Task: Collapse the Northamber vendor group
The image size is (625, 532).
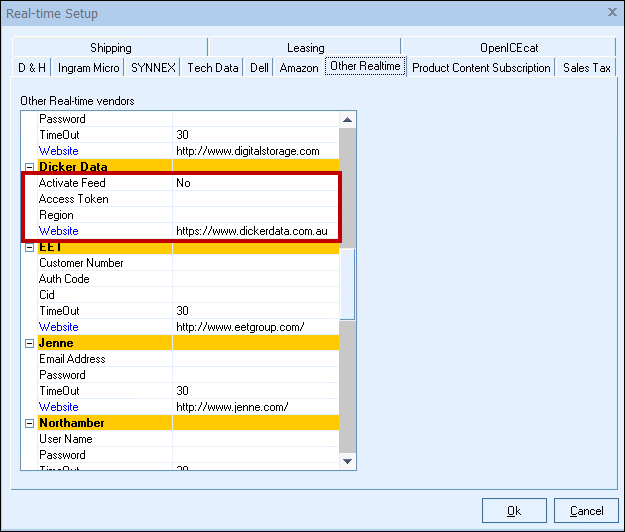Action: tap(29, 424)
